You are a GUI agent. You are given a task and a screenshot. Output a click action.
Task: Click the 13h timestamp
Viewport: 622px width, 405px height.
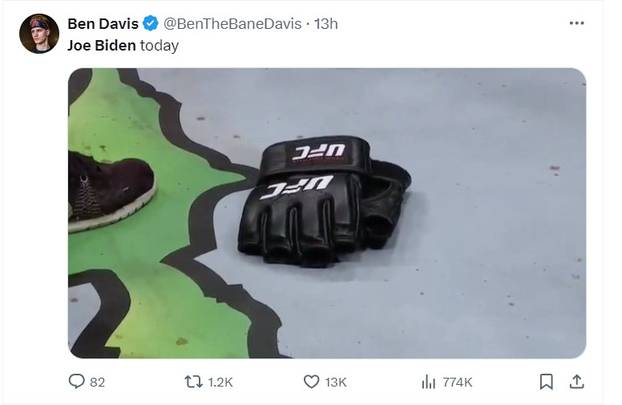tap(326, 24)
